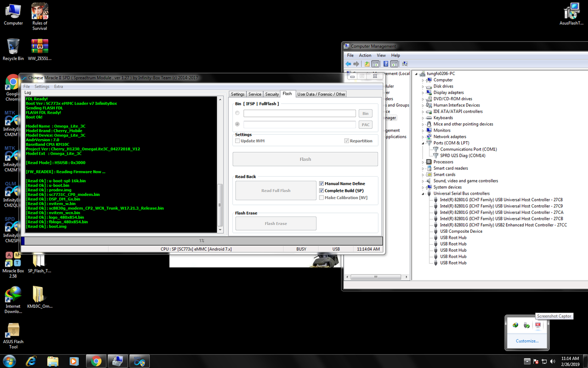The image size is (588, 368).
Task: Toggle Manual Name Define checkbox
Action: click(x=322, y=184)
